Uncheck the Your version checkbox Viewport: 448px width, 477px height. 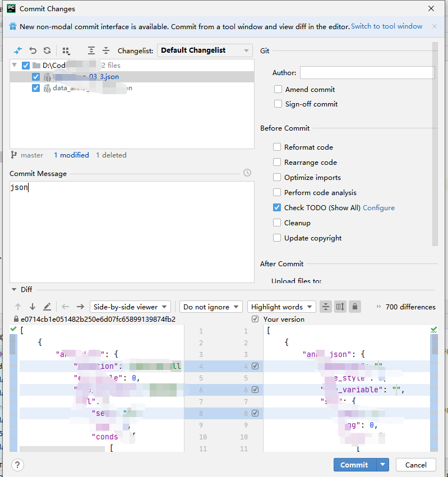tap(255, 318)
